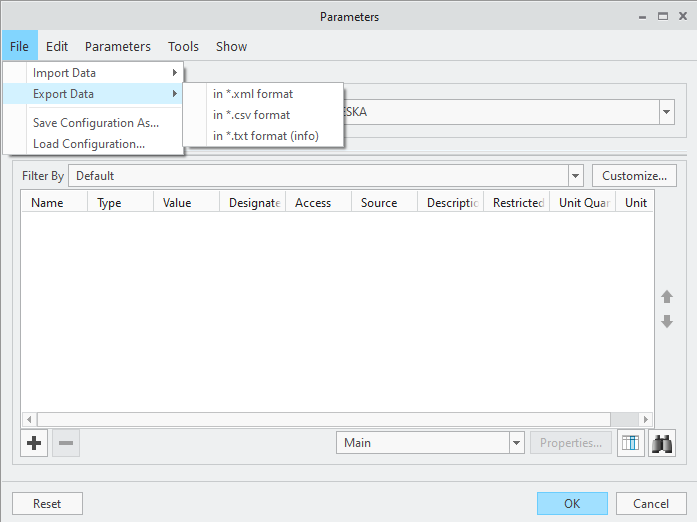Click the remove parameter minus icon

click(66, 443)
